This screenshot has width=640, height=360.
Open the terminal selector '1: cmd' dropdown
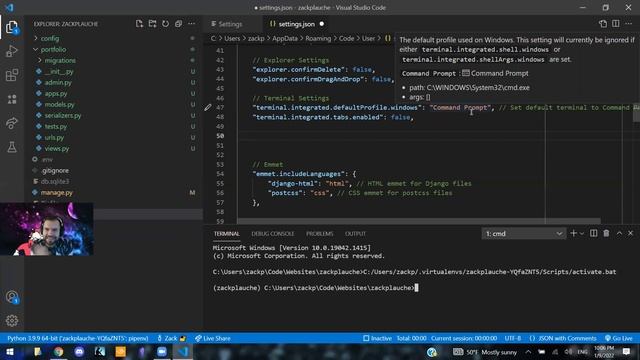[524, 233]
